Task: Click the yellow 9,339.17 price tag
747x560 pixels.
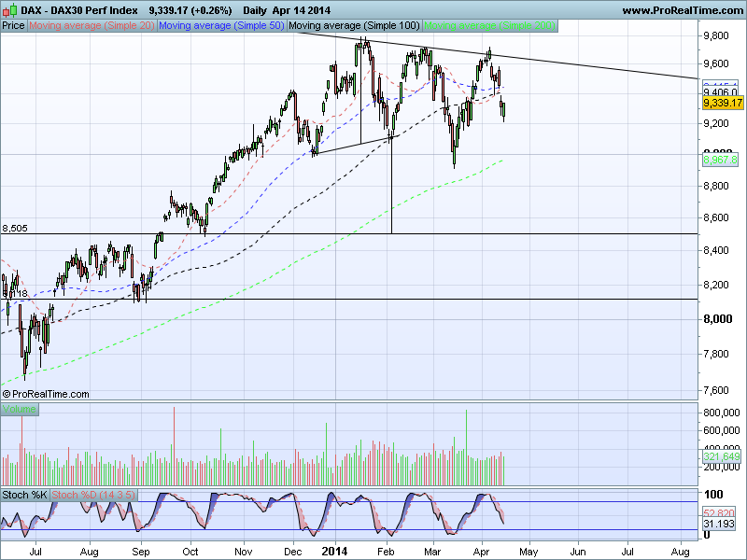Action: tap(723, 103)
